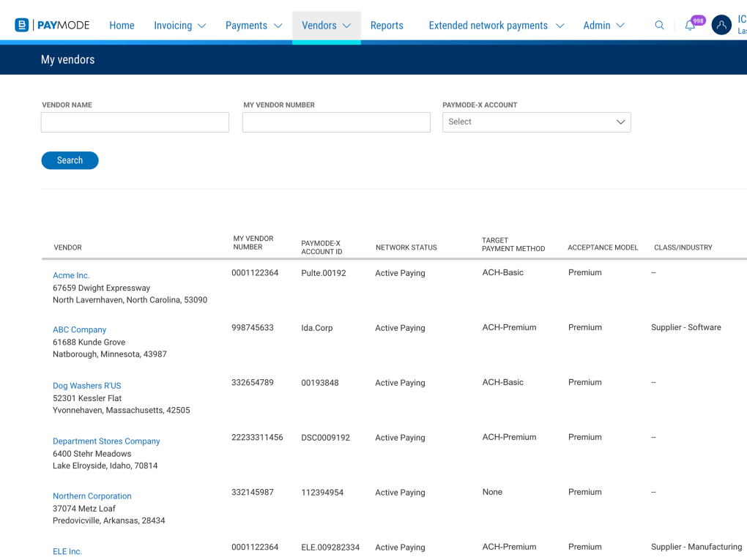Focus the My Vendor Number field

336,122
